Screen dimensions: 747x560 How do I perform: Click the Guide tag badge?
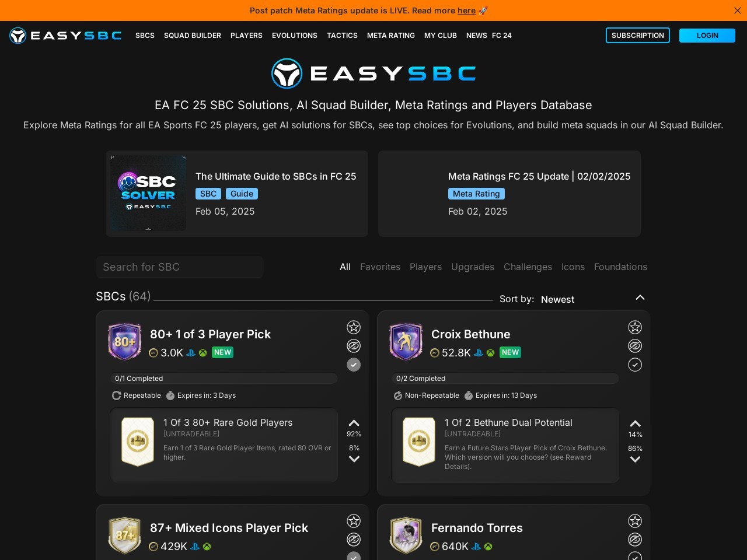point(242,194)
